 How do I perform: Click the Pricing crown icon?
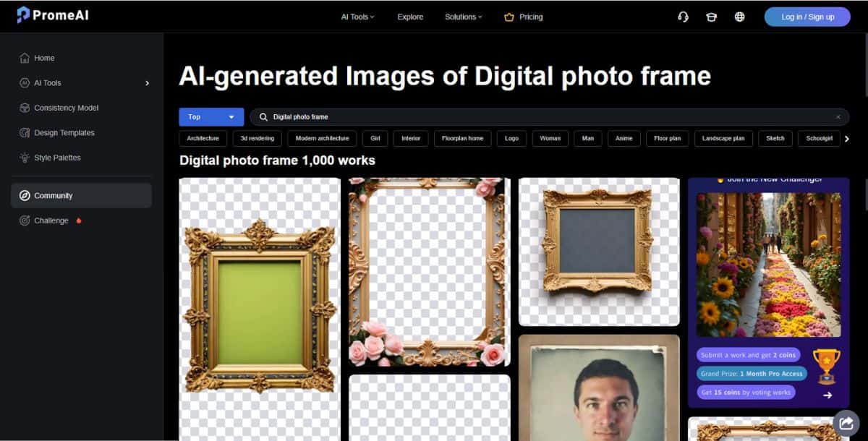(509, 17)
